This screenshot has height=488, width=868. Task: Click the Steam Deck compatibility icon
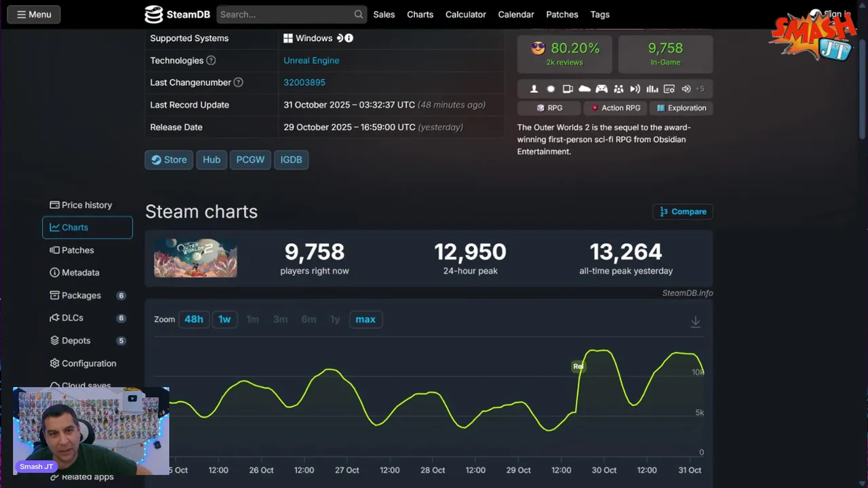pyautogui.click(x=340, y=39)
